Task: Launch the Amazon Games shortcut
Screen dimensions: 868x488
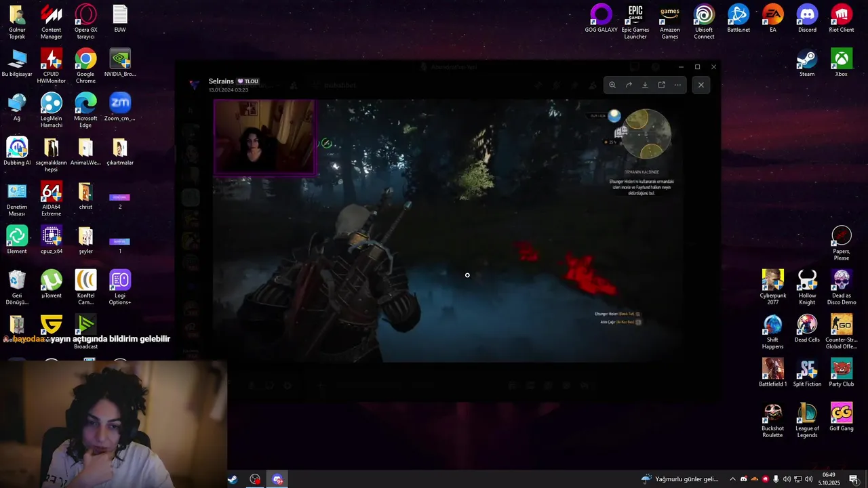Action: [x=670, y=22]
